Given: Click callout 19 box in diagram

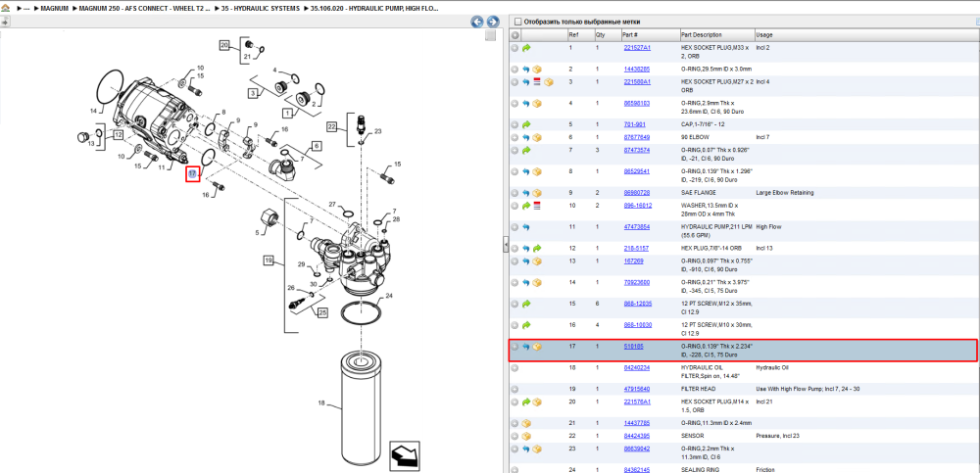Looking at the screenshot, I should (269, 260).
